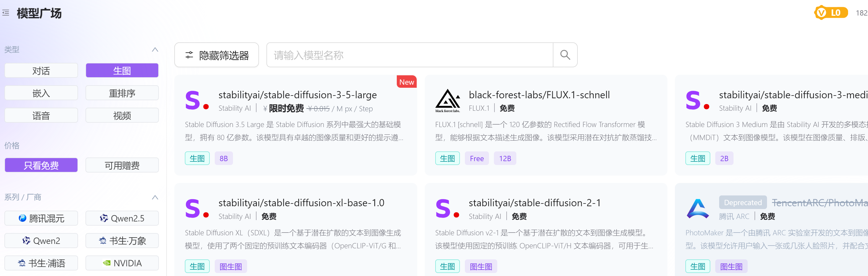Click Stability AI logo on stable-diffusion-3-5-large card
This screenshot has height=276, width=868.
click(197, 100)
